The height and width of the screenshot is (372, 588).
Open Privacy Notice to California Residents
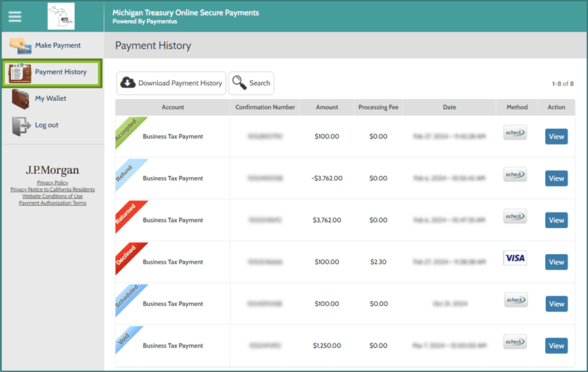coord(52,189)
